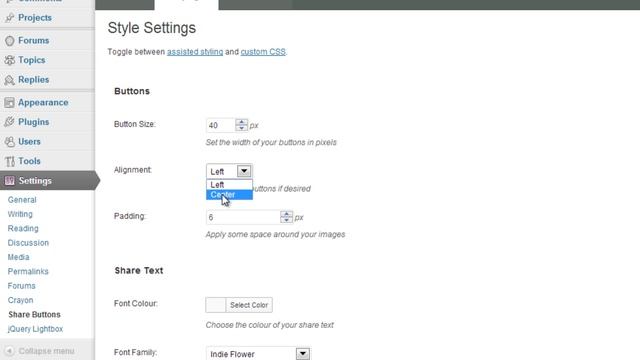Open Crayon settings submenu

click(x=20, y=300)
